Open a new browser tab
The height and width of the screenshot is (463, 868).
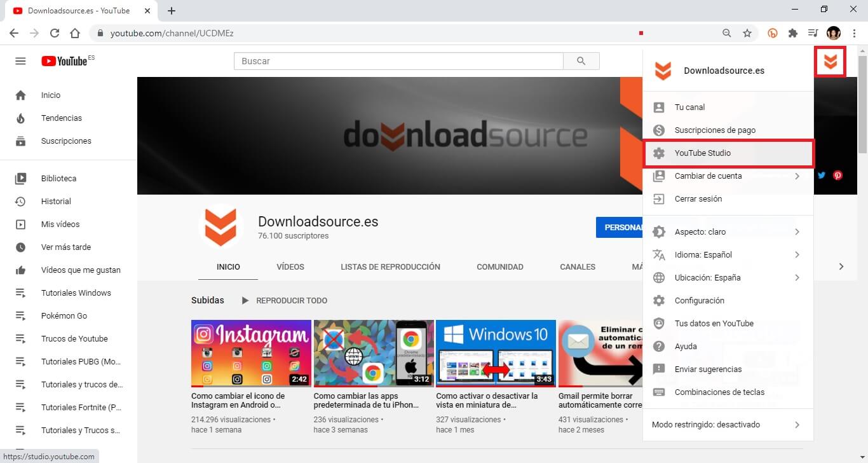(x=172, y=11)
